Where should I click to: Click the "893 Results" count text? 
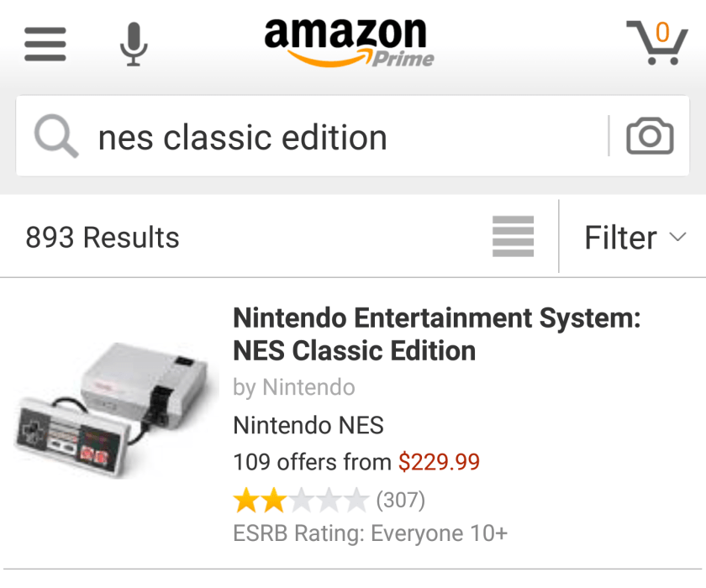point(103,238)
